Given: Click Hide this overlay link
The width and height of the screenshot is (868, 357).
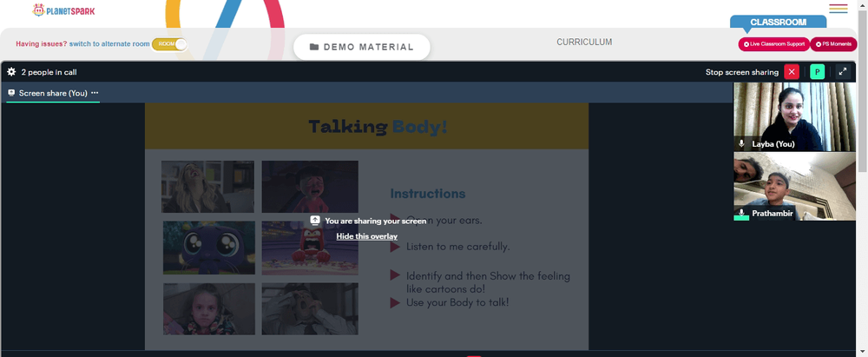Looking at the screenshot, I should (366, 236).
